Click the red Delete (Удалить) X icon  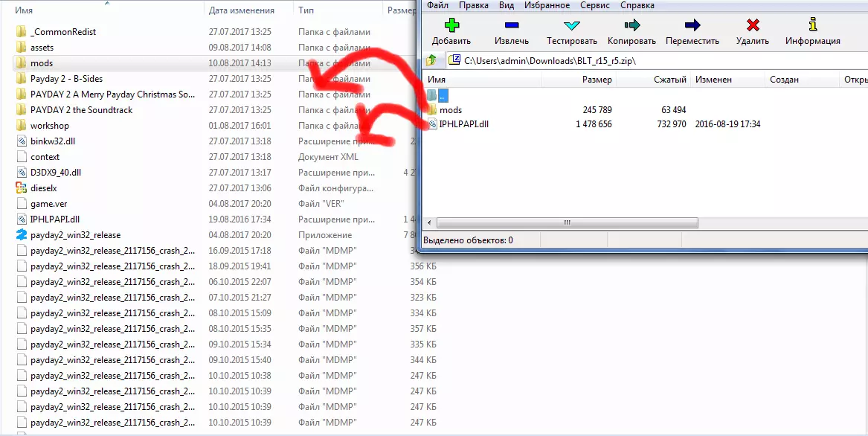tap(753, 25)
